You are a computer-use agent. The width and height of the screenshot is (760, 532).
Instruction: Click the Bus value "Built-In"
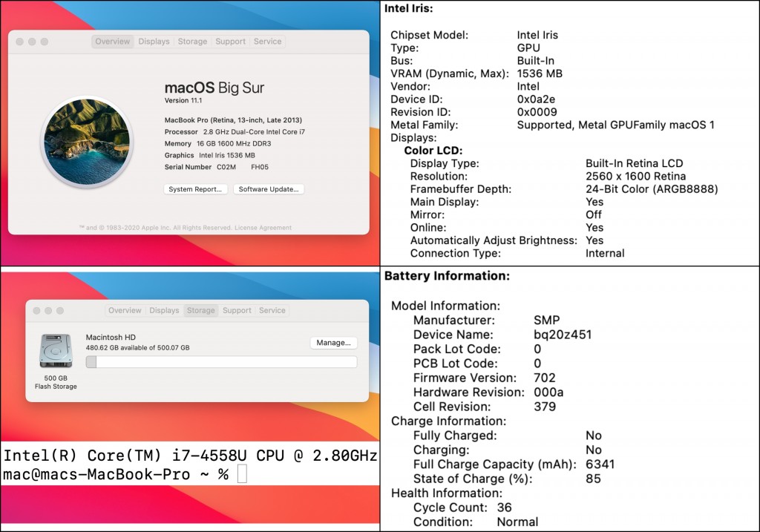(x=536, y=61)
